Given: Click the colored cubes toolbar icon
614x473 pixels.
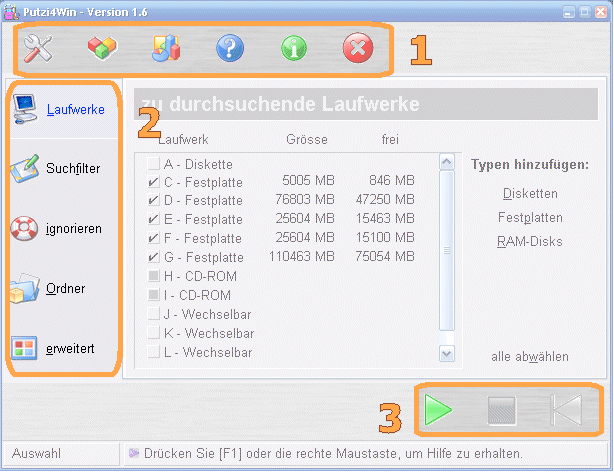Looking at the screenshot, I should (102, 48).
